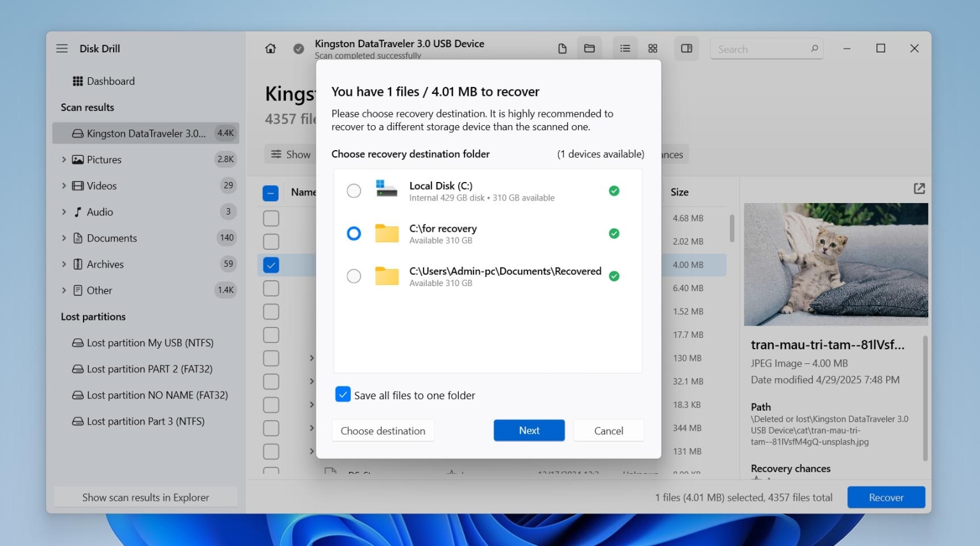Click the Dashboard grid icon
980x546 pixels.
point(78,81)
